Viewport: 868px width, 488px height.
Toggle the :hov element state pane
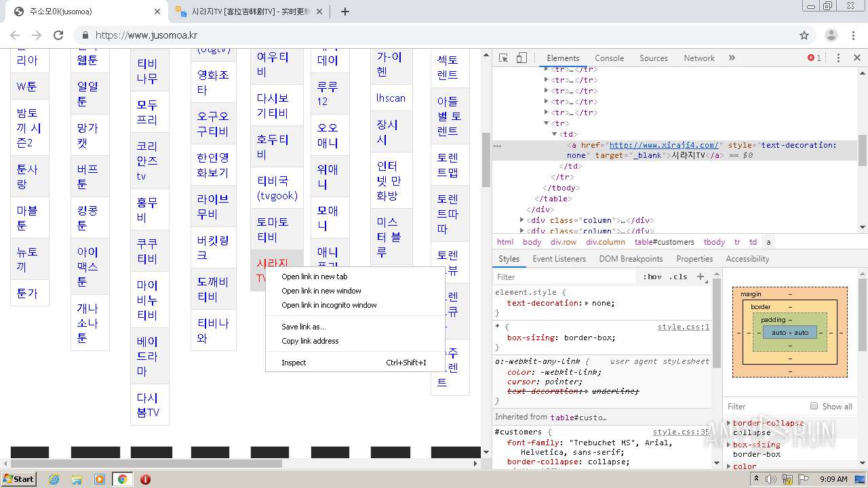(x=652, y=277)
